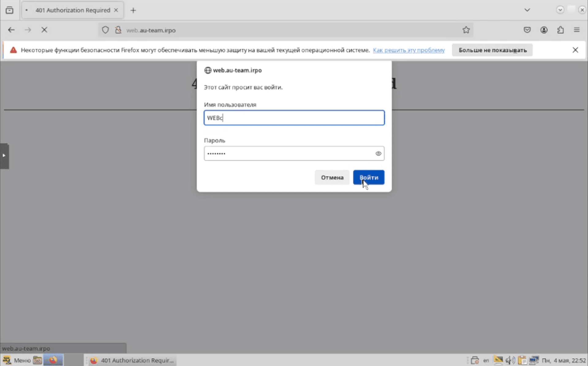The width and height of the screenshot is (588, 366).
Task: Dismiss the security warning notification bar
Action: pyautogui.click(x=575, y=50)
